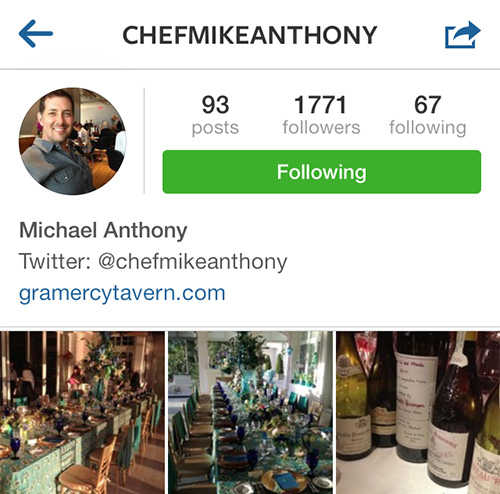Screen dimensions: 500x494
Task: Click the number 67
Action: click(x=428, y=105)
